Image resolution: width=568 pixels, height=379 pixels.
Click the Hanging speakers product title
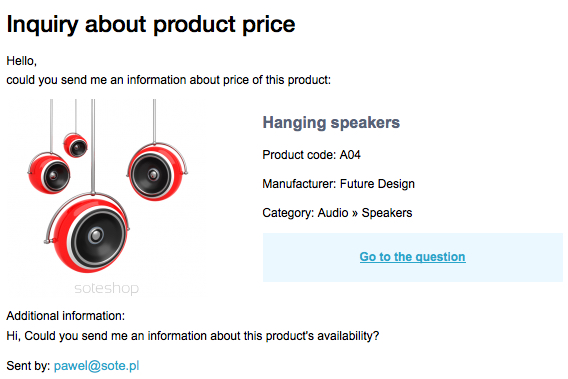331,122
